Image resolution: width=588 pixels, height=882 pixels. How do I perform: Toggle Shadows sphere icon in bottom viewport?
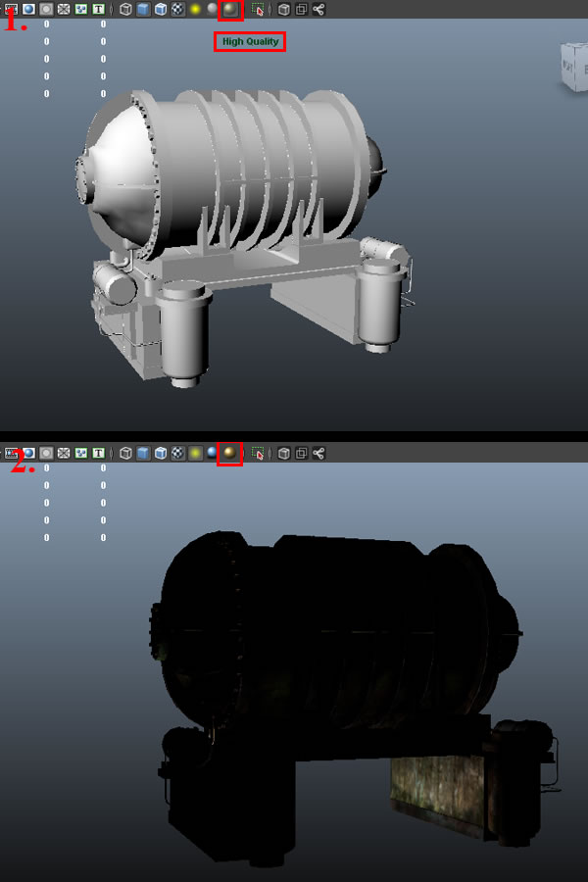[x=212, y=453]
